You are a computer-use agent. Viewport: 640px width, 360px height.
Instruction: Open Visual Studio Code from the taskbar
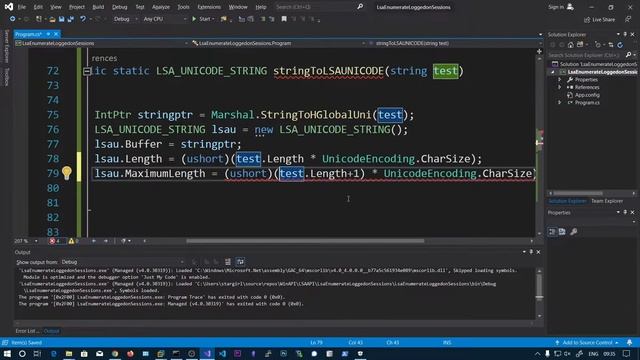point(222,353)
